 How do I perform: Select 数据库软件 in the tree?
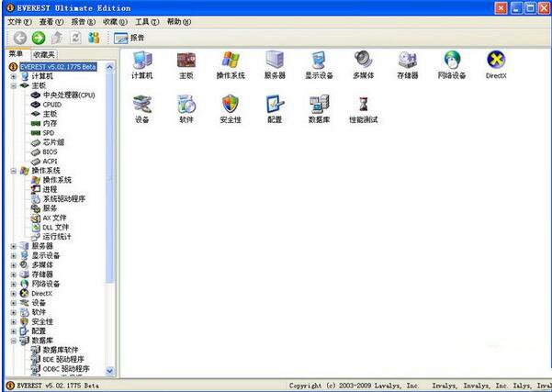click(61, 350)
